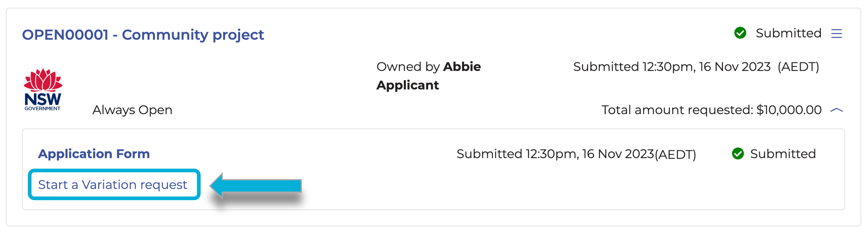Click the Application Form submitted timestamp
Screen dimensions: 868x232
[x=576, y=154]
